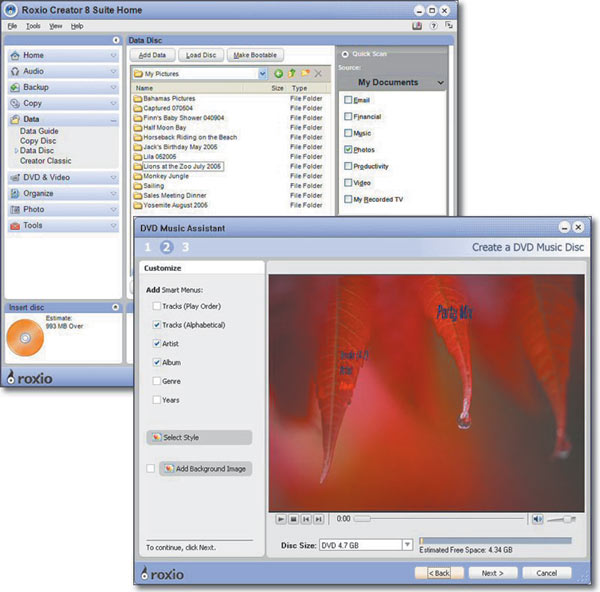
Task: Collapse the Data section
Action: [x=113, y=121]
